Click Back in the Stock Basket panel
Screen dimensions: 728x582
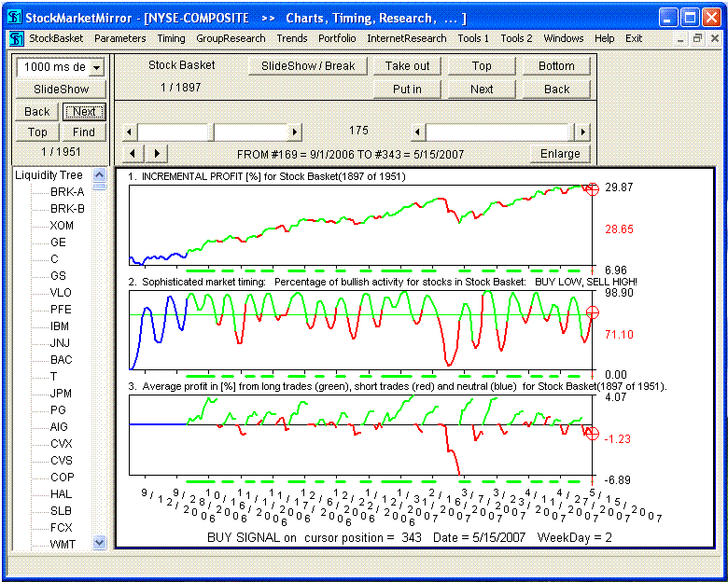pyautogui.click(x=556, y=90)
